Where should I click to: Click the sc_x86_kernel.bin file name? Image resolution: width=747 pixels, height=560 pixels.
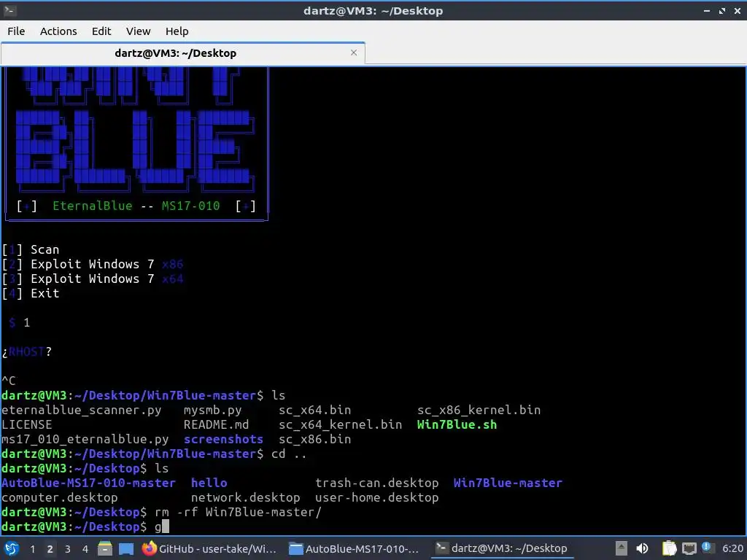479,410
